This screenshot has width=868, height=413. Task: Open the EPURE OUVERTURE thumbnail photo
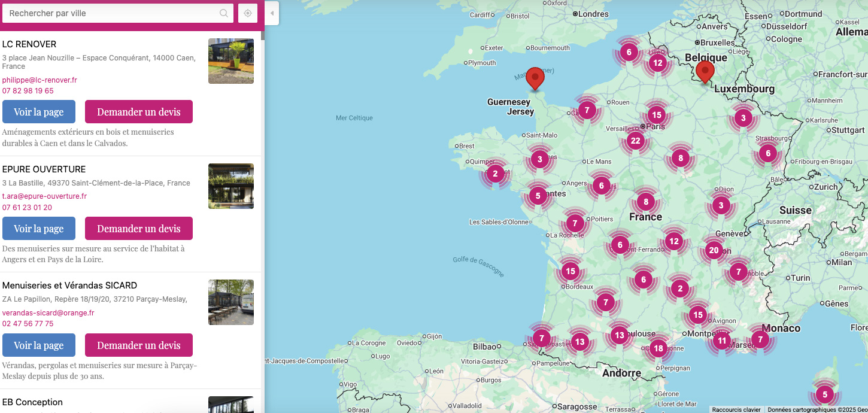click(x=231, y=186)
